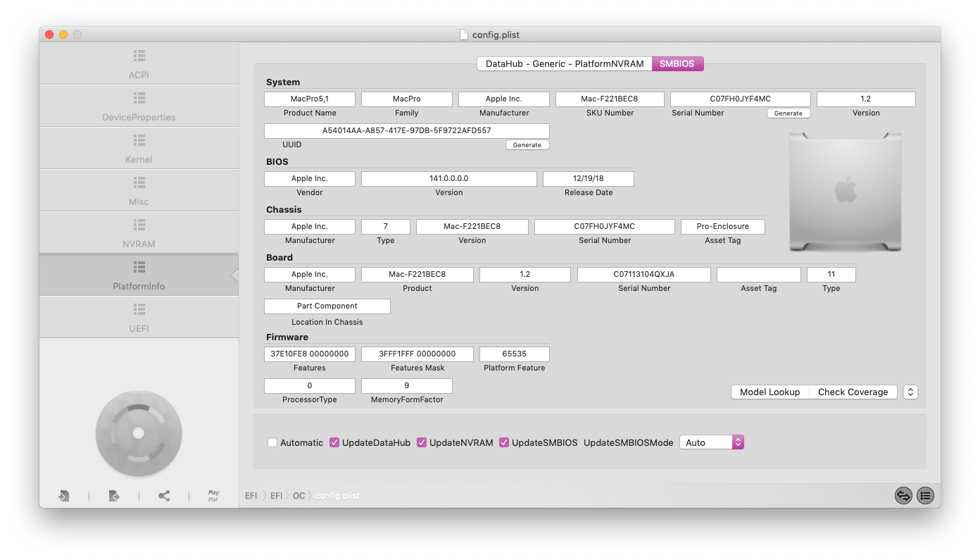Screen dimensions: 980x560
Task: Click Generate button for UUID
Action: pos(527,145)
